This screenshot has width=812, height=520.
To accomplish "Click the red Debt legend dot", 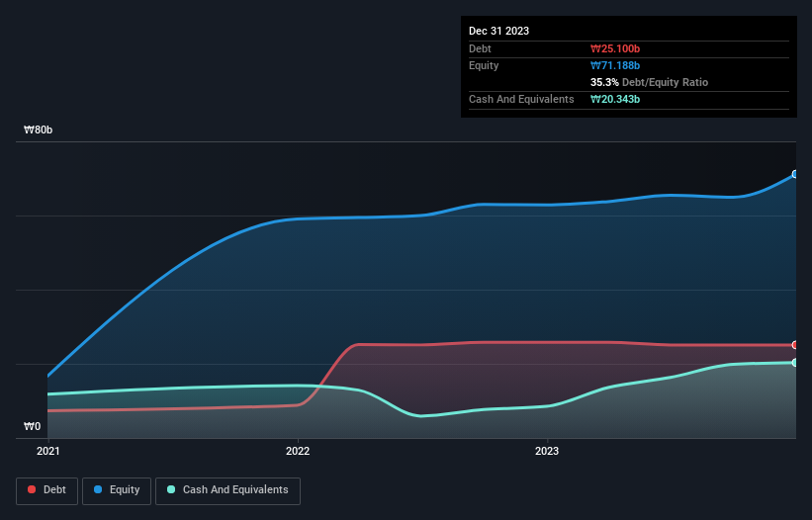I will 32,489.
